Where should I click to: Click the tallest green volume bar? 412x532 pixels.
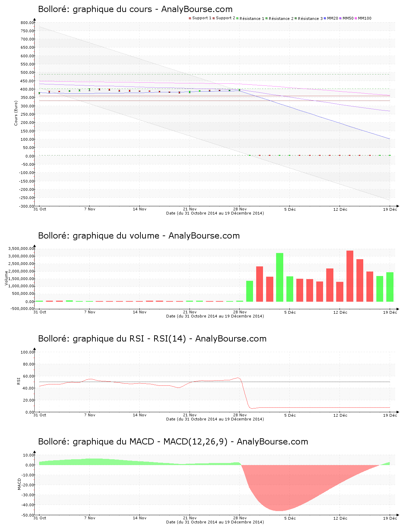280,277
